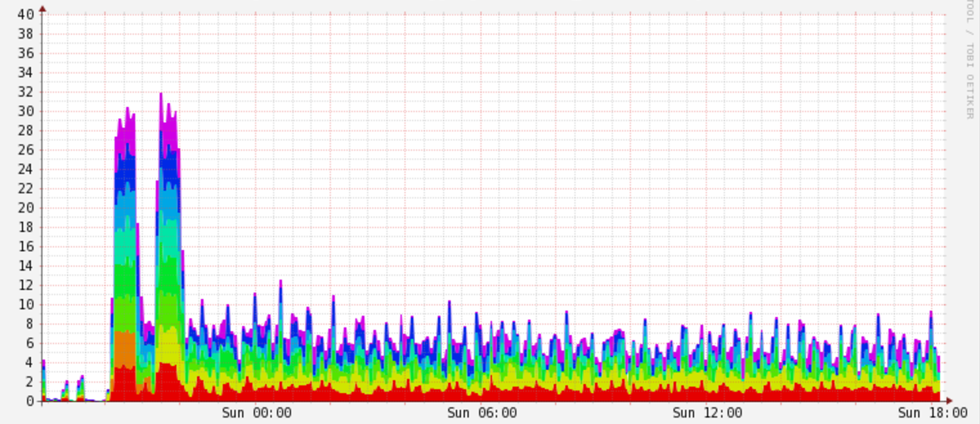The image size is (980, 424).
Task: Click the y-axis value 26
Action: (x=25, y=149)
